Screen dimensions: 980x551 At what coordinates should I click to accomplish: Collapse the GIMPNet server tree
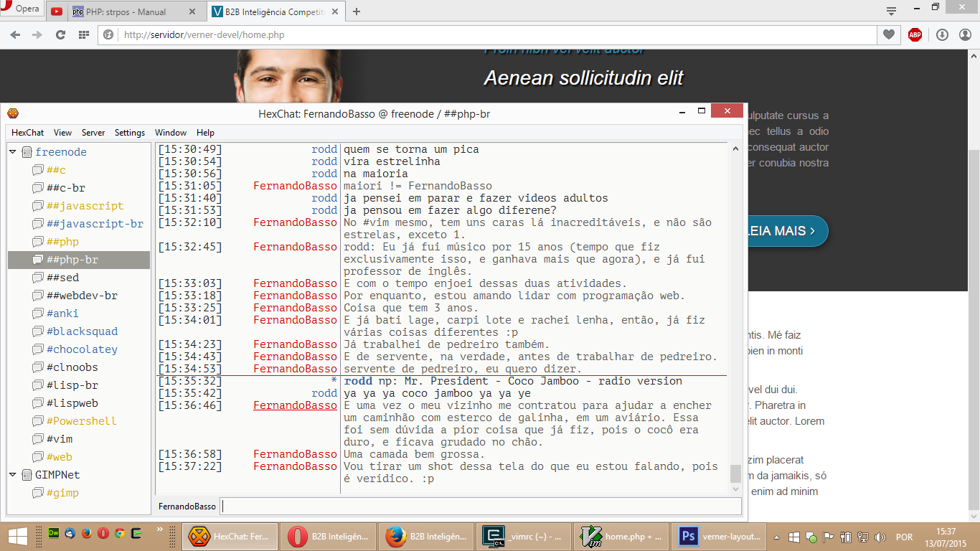pos(12,475)
